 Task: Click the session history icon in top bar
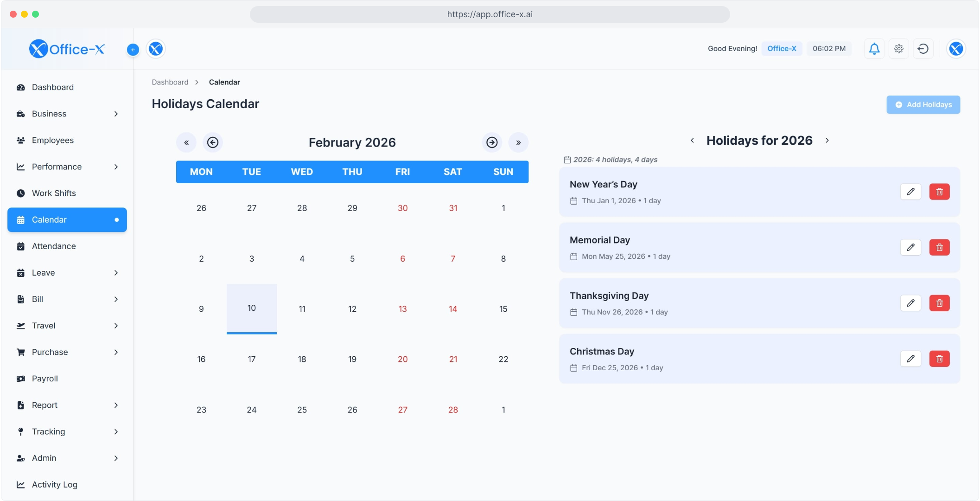pos(923,49)
